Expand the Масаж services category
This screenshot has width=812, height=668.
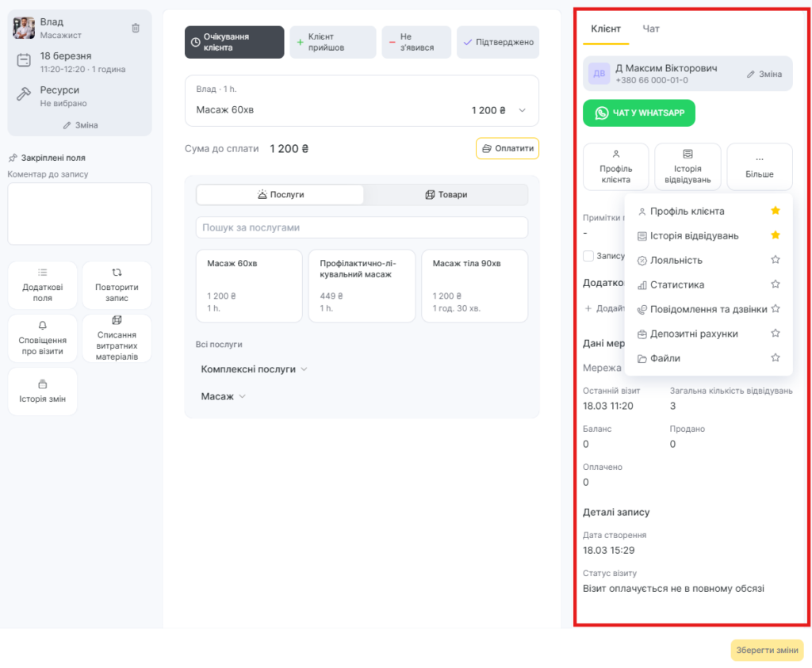pos(224,396)
